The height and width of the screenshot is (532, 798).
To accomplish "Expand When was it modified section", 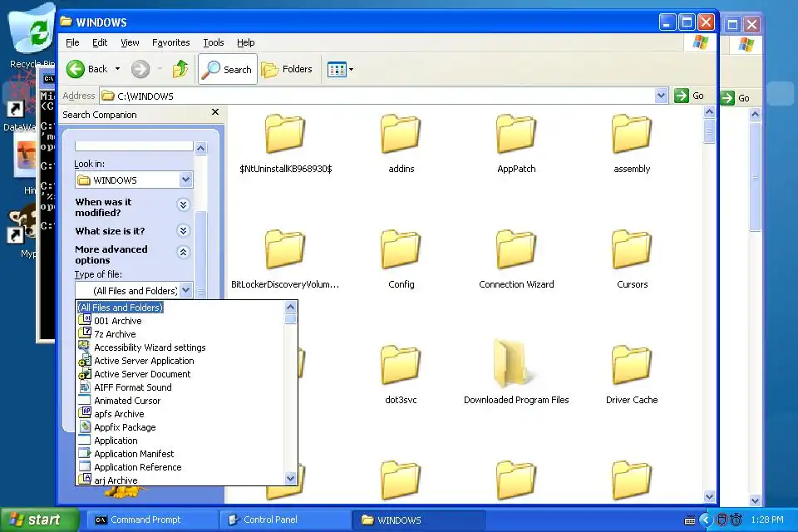I will [x=183, y=204].
